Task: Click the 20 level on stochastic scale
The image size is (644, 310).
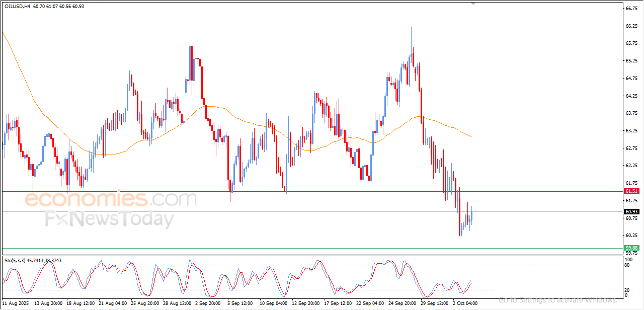Action: 627,290
